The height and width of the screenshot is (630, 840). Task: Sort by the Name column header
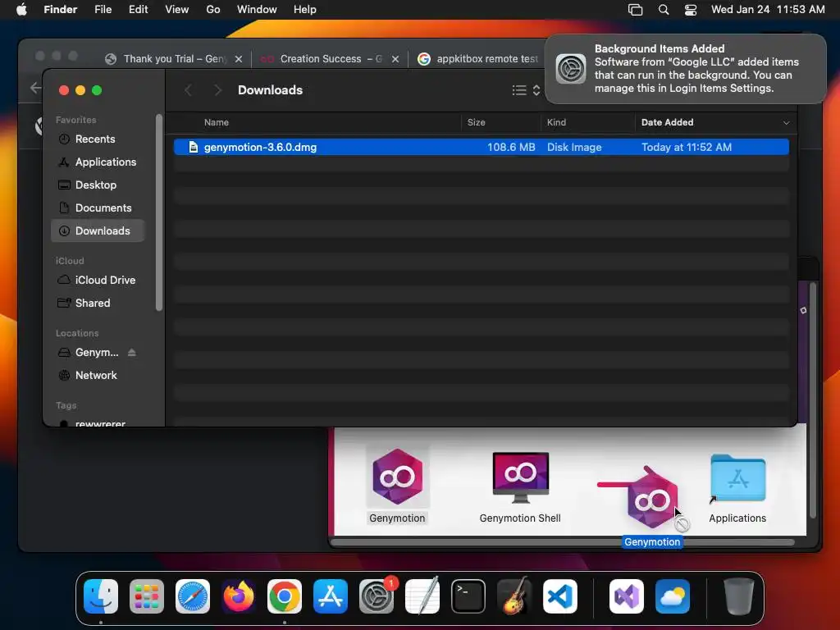pyautogui.click(x=217, y=123)
